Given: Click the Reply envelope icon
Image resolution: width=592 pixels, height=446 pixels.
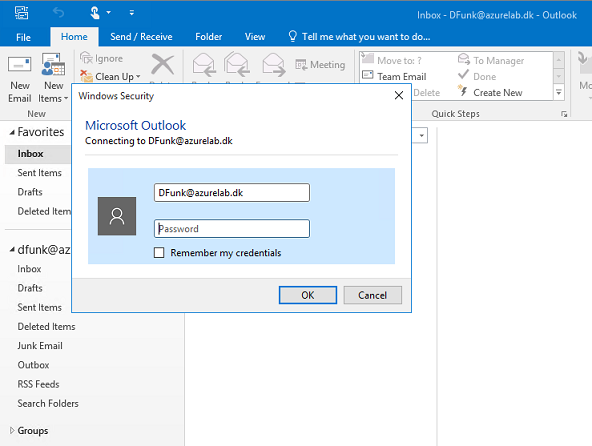Looking at the screenshot, I should coord(204,65).
